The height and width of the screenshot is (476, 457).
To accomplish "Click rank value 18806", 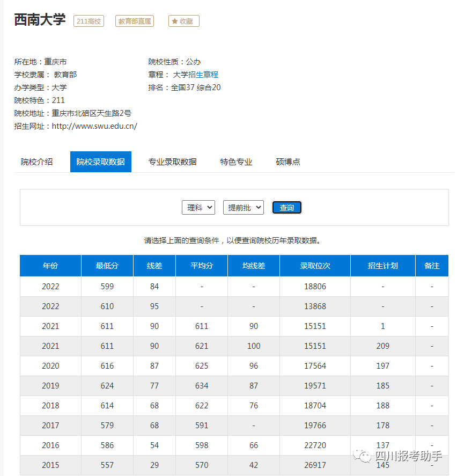I will (x=315, y=286).
